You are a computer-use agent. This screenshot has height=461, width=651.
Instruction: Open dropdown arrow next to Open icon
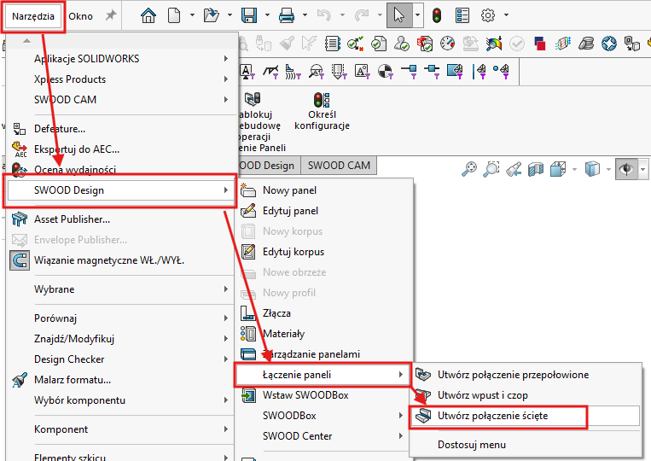pos(229,15)
